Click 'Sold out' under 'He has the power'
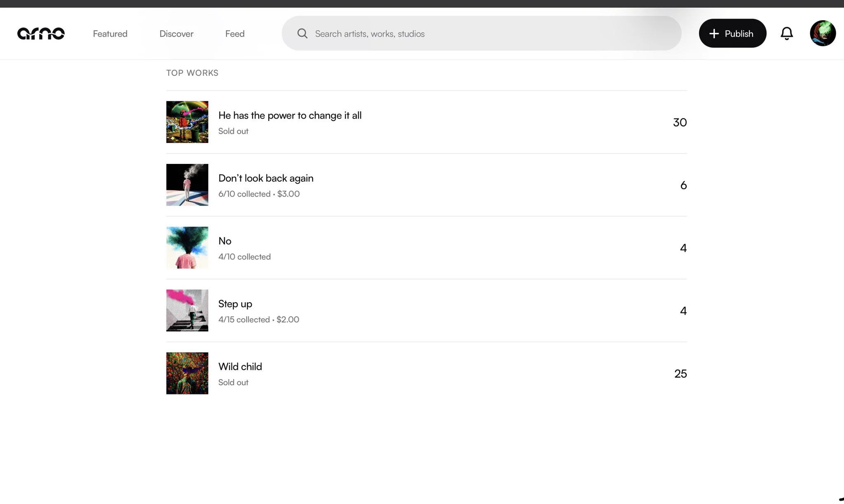Viewport: 844px width, 504px height. click(x=233, y=131)
